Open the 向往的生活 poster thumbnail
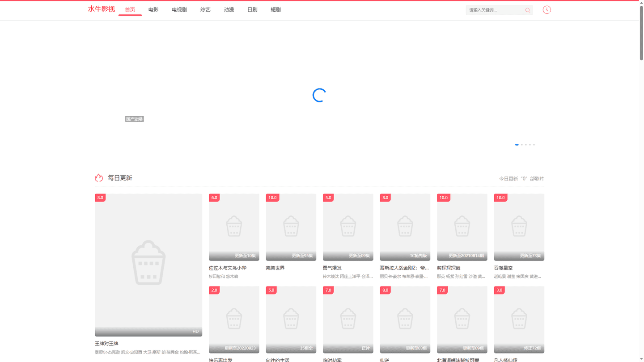The height and width of the screenshot is (362, 644). click(291, 320)
